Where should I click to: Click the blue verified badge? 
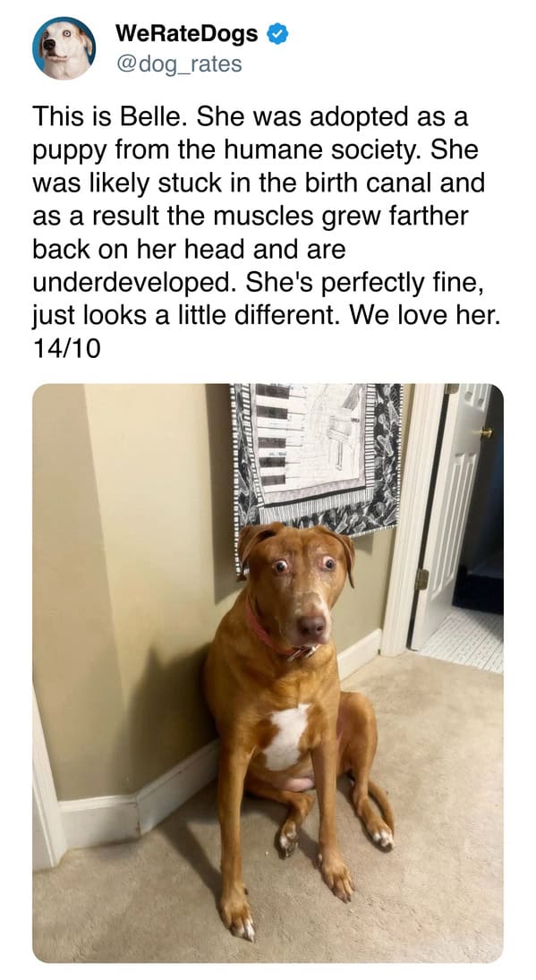(x=277, y=35)
